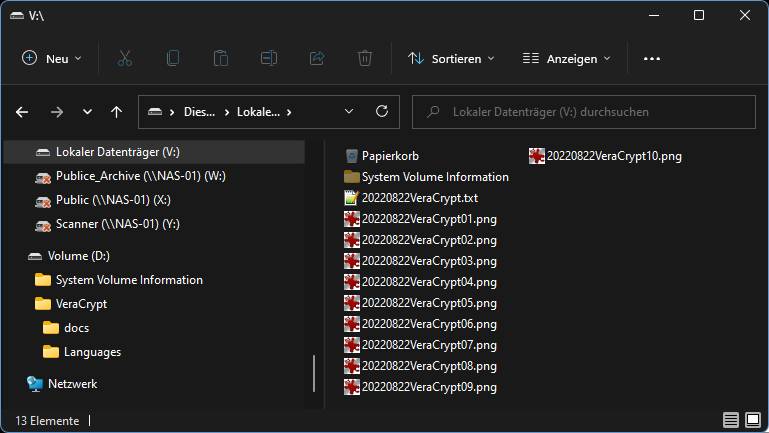Click the Cut scissors icon in toolbar
Viewport: 769px width, 433px height.
click(125, 59)
